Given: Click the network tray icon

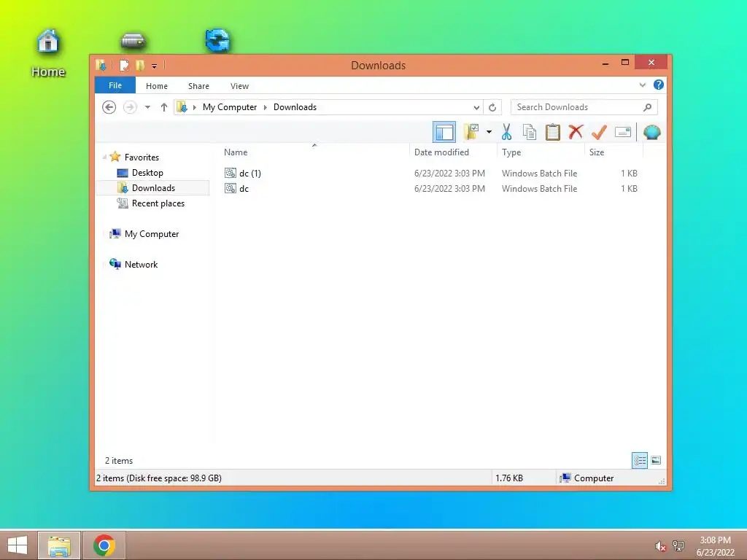Looking at the screenshot, I should [x=678, y=545].
